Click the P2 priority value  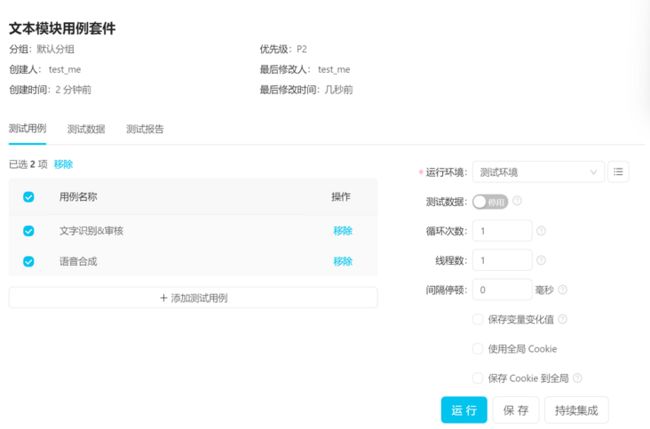click(x=302, y=49)
